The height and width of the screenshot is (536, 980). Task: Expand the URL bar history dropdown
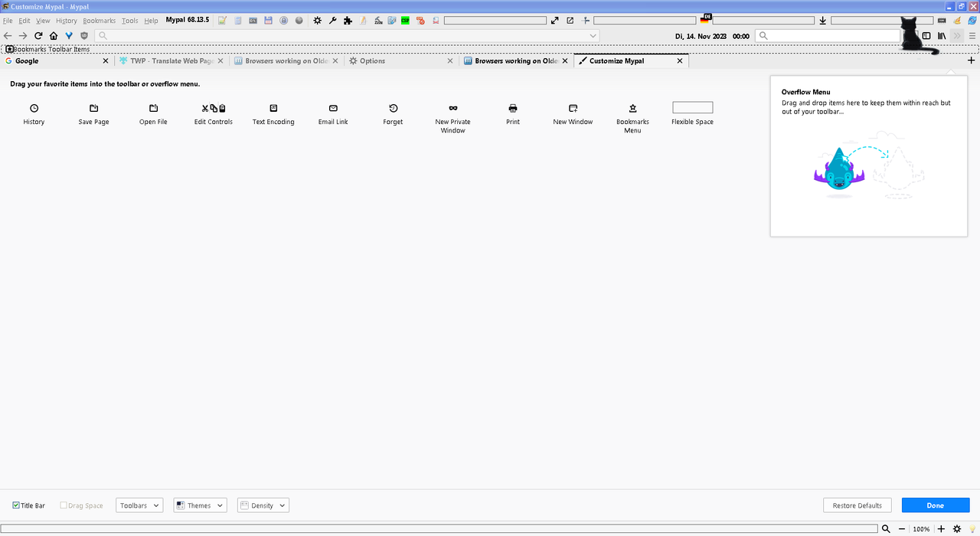click(x=593, y=35)
